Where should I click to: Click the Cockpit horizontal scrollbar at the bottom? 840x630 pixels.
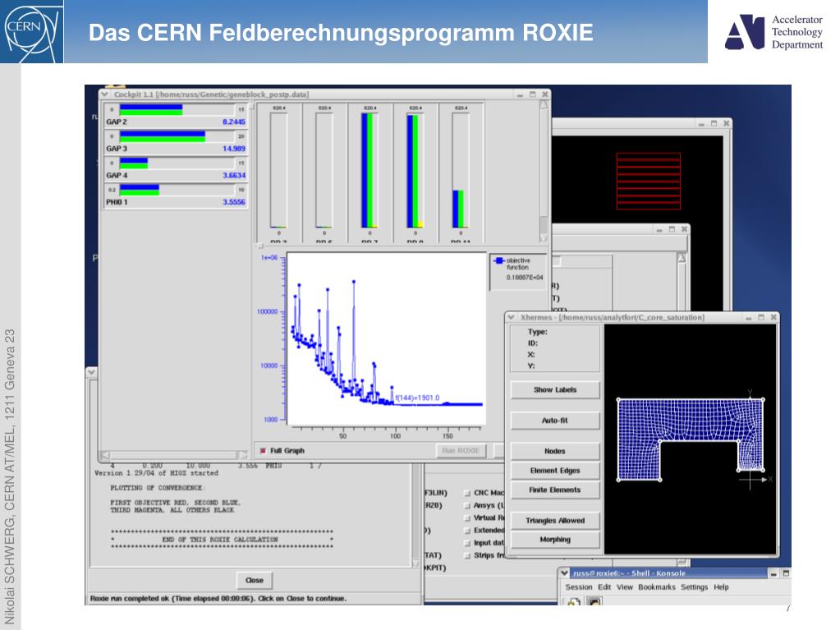[175, 455]
